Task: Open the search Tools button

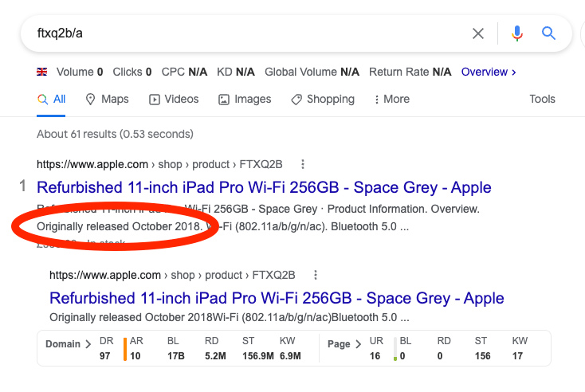Action: point(542,100)
